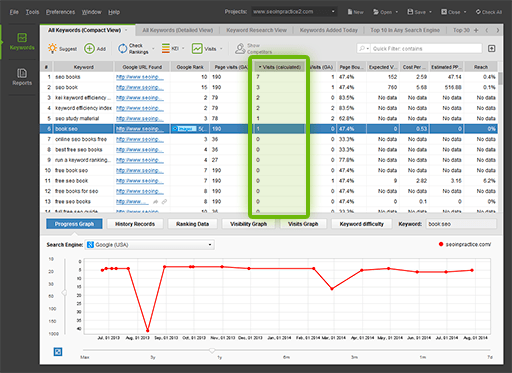512x373 pixels.
Task: Run Check Rankings from the toolbar
Action: 133,49
